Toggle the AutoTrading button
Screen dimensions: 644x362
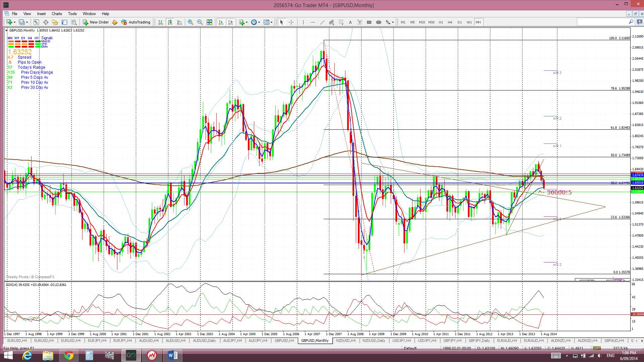136,22
